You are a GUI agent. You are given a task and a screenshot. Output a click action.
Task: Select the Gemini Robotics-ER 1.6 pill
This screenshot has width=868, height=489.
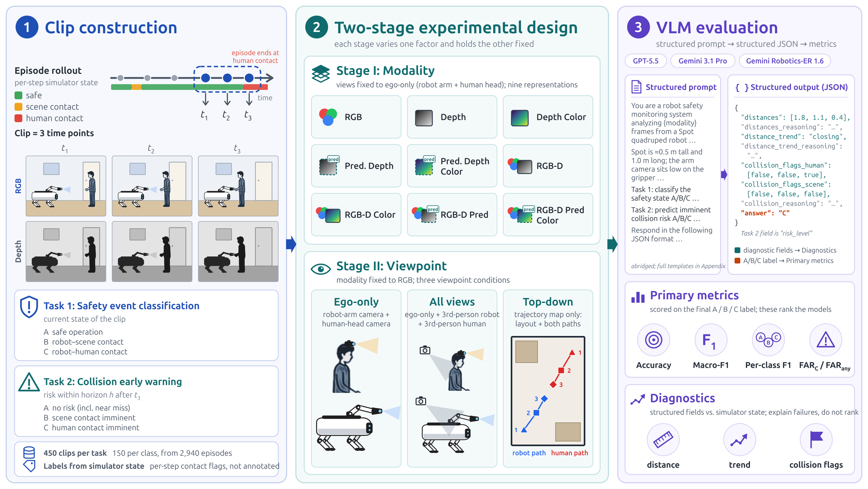pos(784,61)
